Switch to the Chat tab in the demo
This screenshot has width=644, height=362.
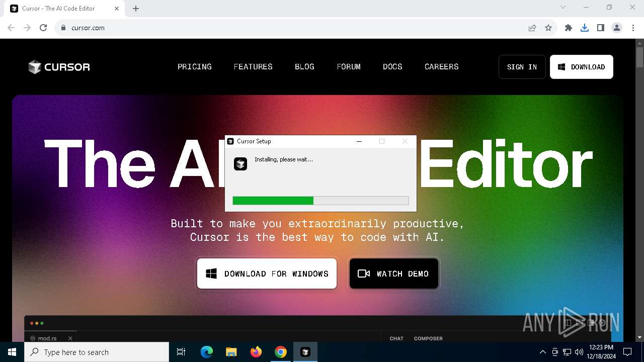tap(396, 338)
